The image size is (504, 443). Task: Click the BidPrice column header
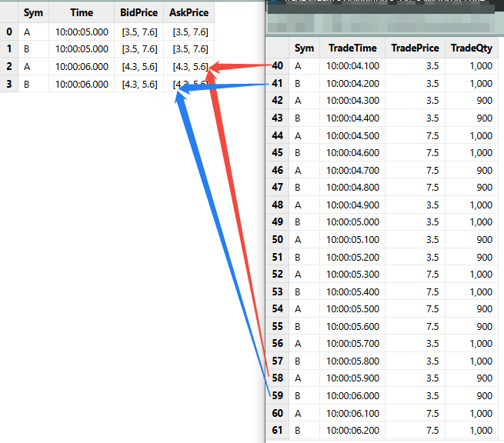[139, 13]
